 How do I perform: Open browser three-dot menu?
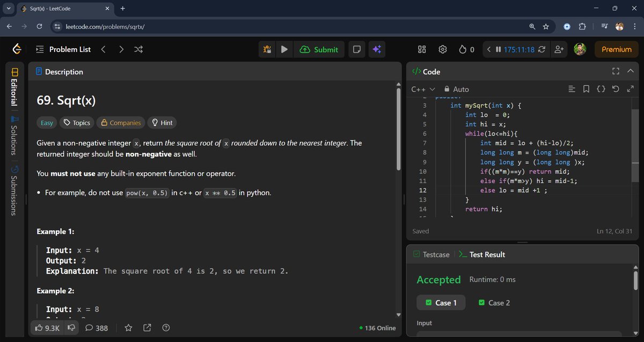coord(635,26)
